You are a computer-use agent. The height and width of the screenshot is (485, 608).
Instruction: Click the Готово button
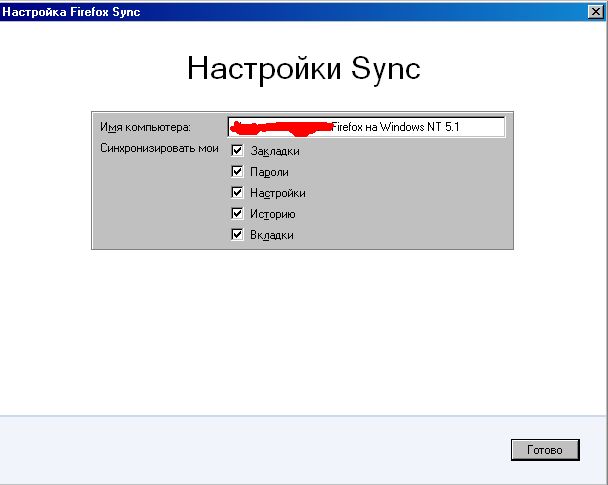(x=545, y=450)
